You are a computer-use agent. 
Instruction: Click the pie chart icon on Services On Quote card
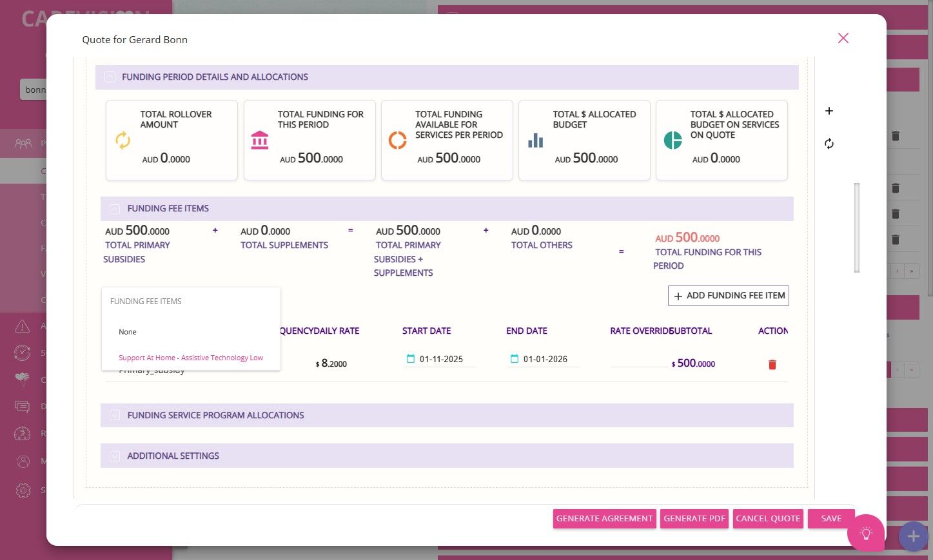pyautogui.click(x=673, y=140)
